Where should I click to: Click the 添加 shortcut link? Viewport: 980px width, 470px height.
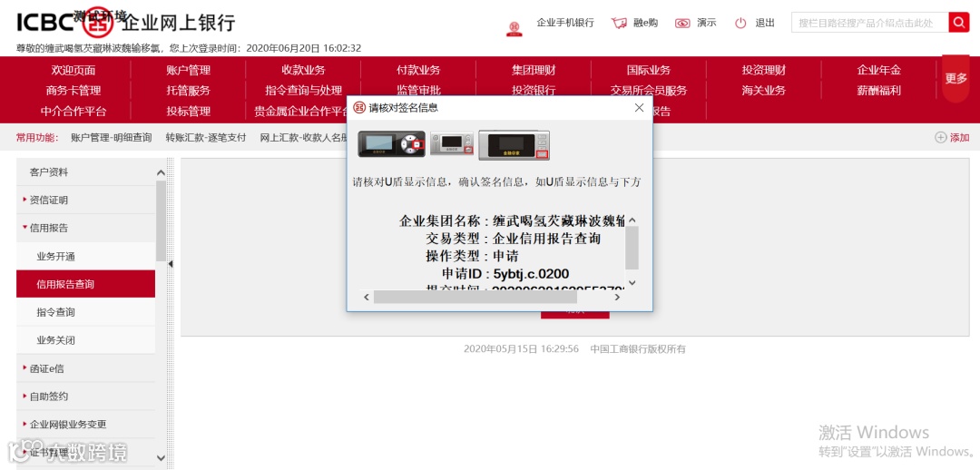click(x=959, y=138)
